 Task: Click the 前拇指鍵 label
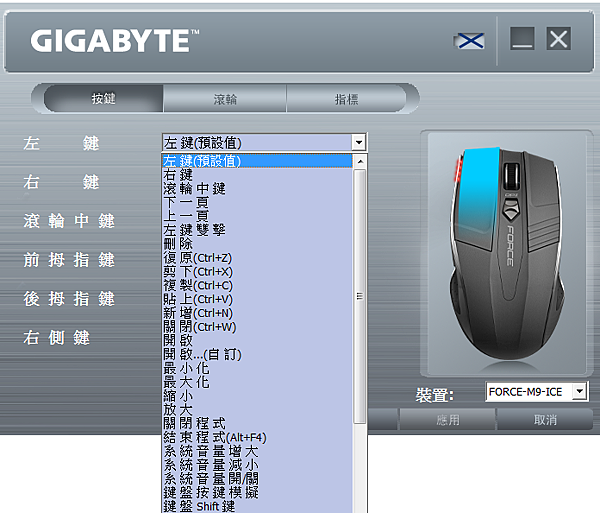click(x=69, y=260)
